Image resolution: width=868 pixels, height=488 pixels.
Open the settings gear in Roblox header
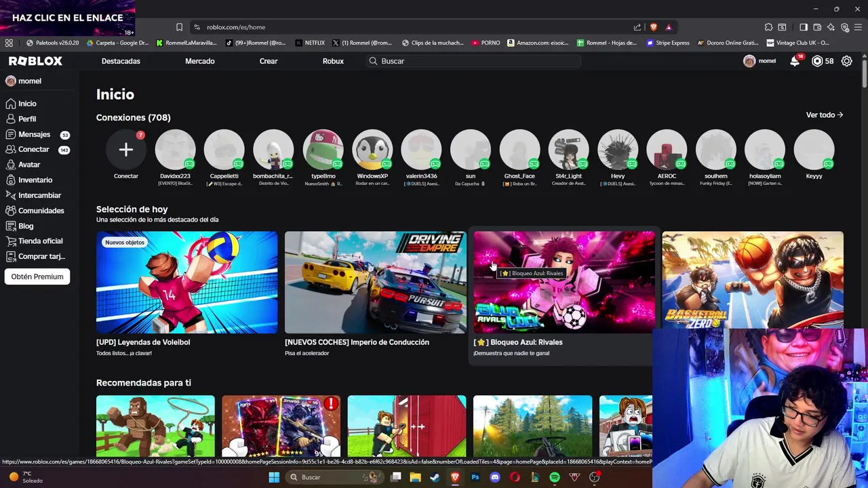847,61
